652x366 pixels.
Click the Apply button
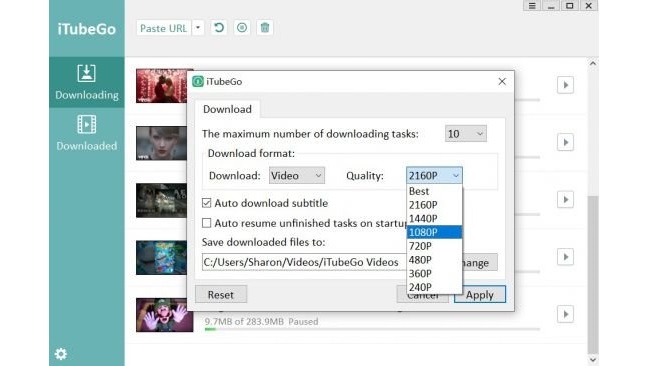(479, 294)
